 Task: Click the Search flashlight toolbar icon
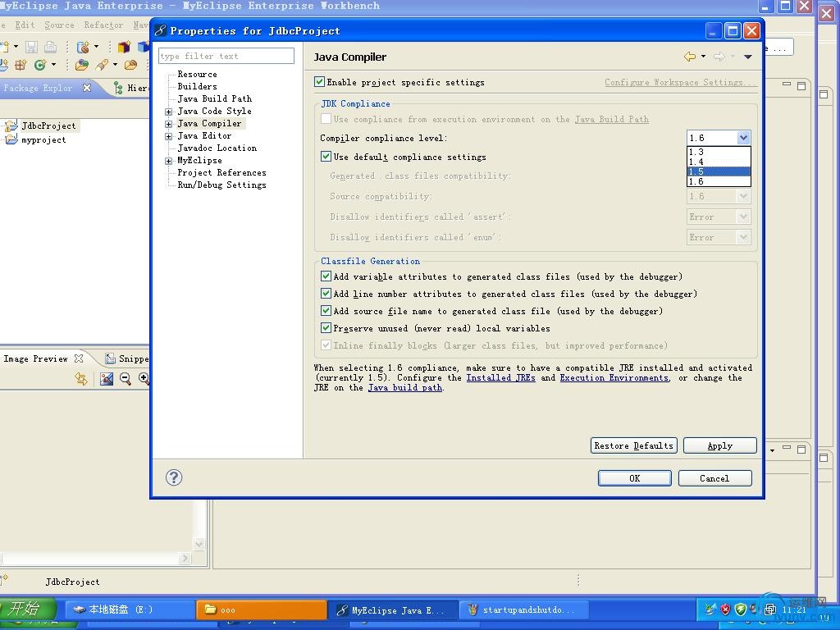point(102,65)
